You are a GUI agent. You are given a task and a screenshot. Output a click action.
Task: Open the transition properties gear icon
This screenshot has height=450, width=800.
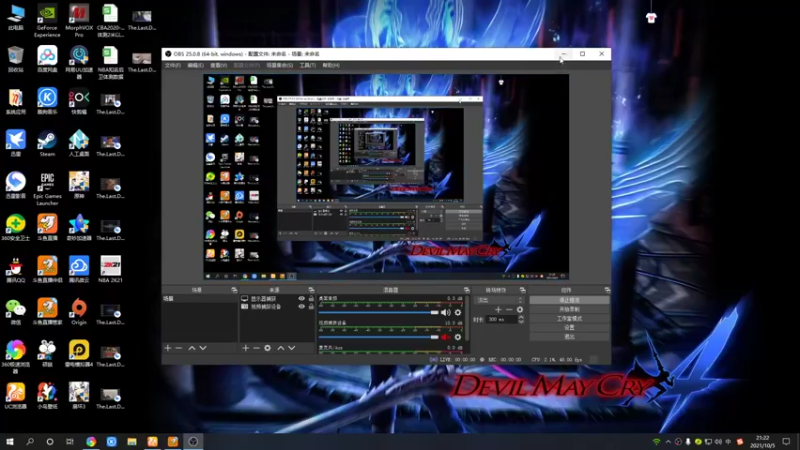[x=519, y=310]
